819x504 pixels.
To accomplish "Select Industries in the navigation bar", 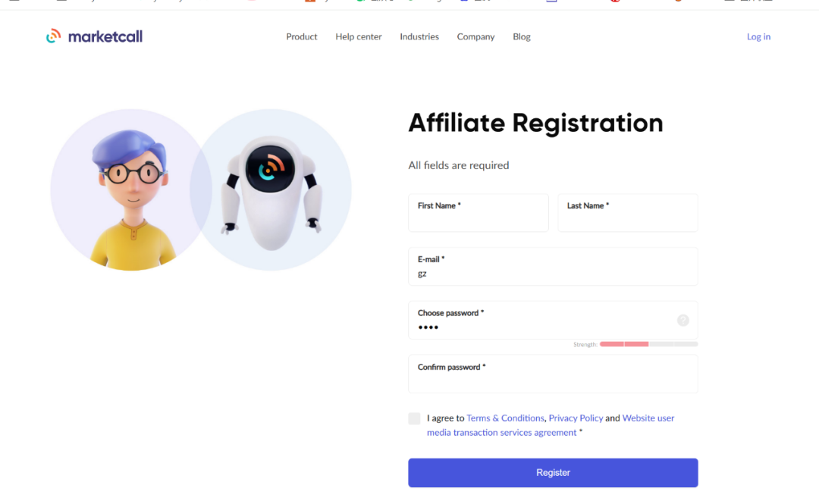I will click(419, 36).
